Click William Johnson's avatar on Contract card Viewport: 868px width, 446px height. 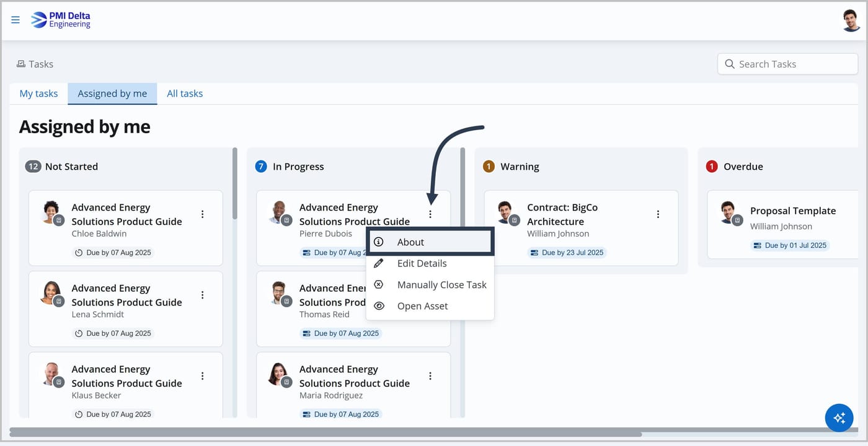click(507, 212)
